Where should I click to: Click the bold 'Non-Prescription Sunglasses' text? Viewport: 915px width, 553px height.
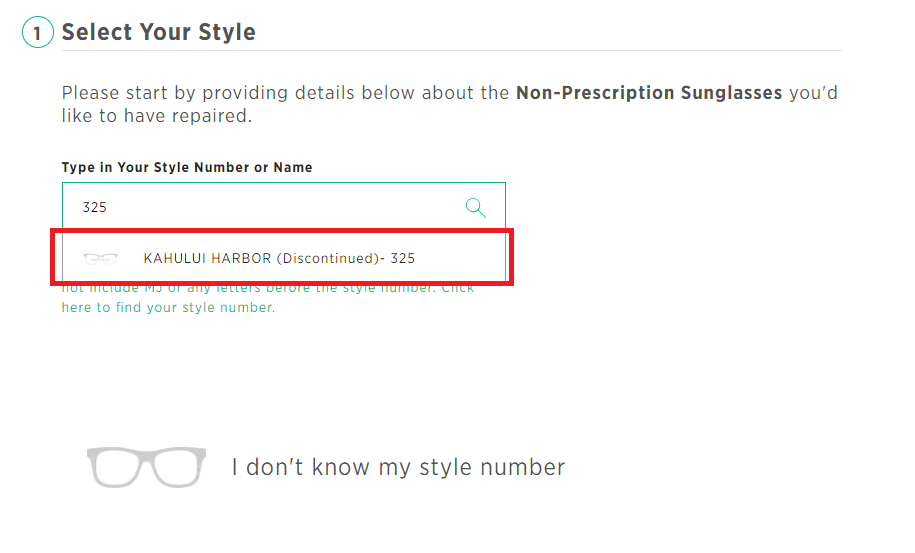tap(649, 93)
